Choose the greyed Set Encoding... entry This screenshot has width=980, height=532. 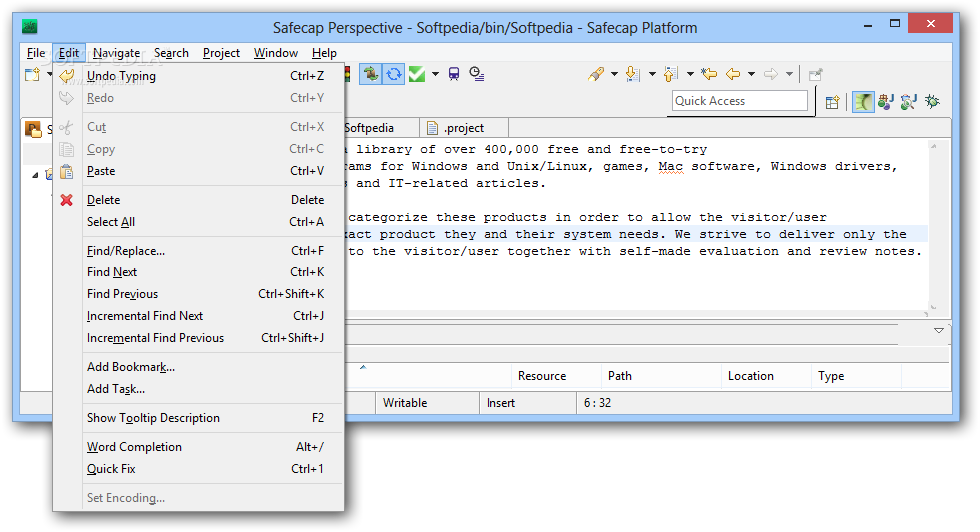(198, 498)
